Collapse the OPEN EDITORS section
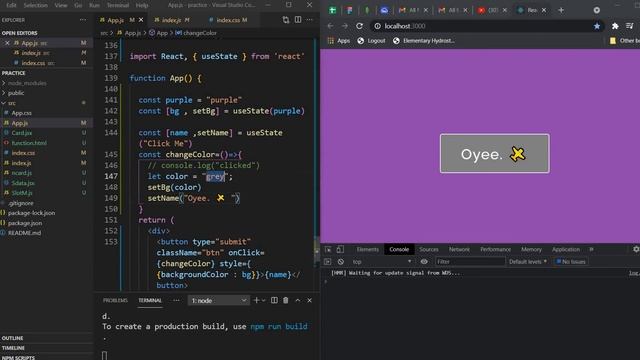 [20, 33]
